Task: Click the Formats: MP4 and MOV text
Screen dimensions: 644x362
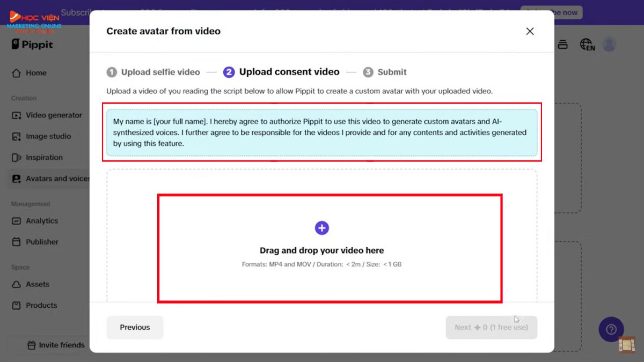Action: [321, 264]
